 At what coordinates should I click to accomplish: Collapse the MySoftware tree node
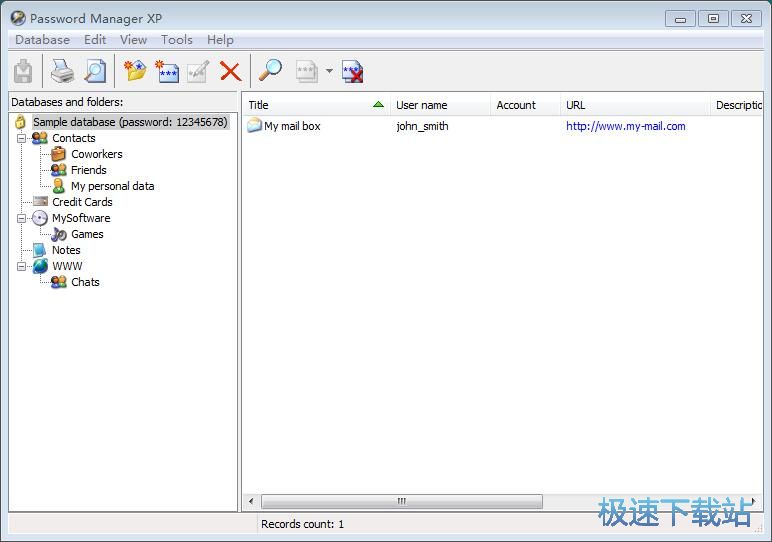point(21,218)
